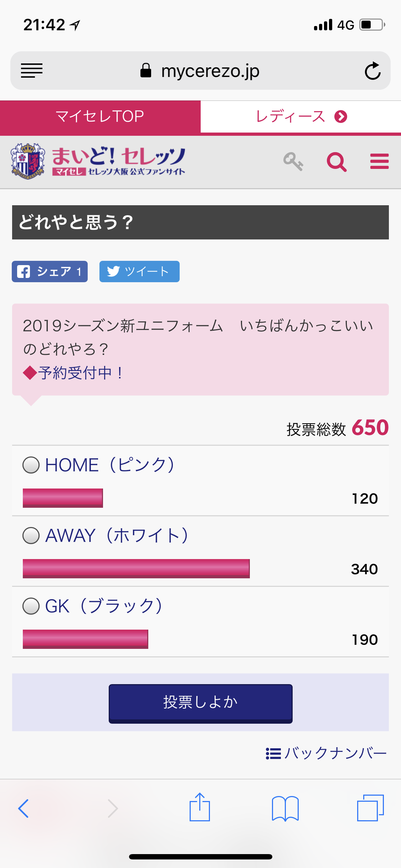Select HOME (ピンク) radio button
The height and width of the screenshot is (868, 401).
(31, 465)
